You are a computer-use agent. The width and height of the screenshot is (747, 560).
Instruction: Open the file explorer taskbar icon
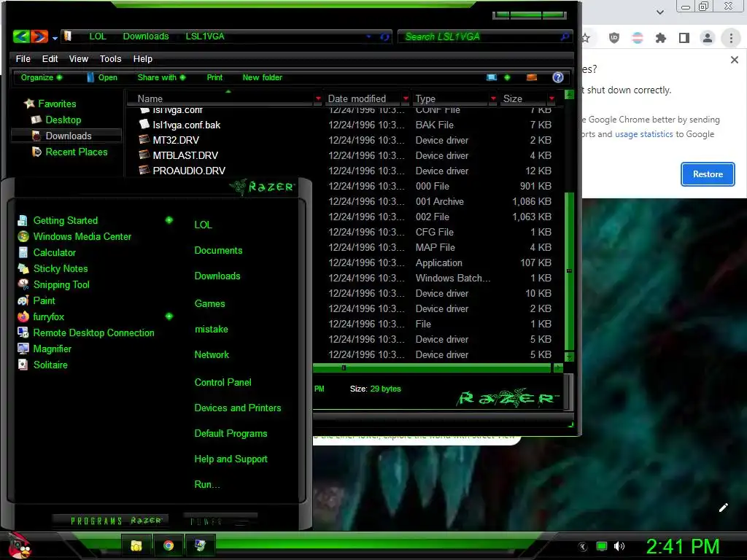[136, 545]
